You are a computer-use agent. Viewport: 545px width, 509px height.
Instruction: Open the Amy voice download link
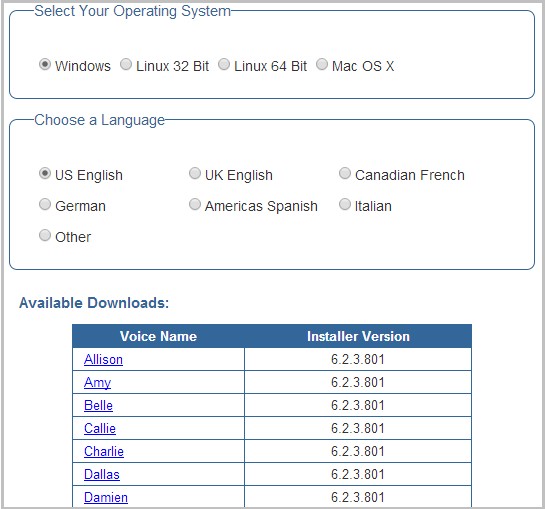tap(97, 382)
